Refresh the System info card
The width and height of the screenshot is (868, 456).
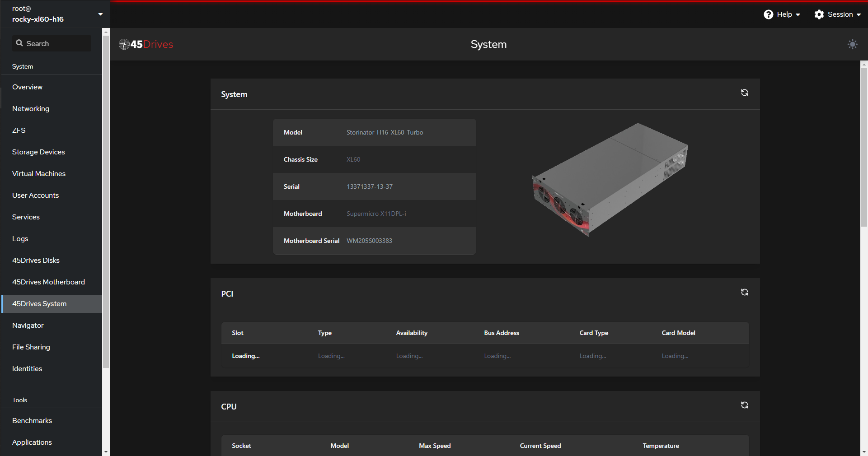(744, 93)
